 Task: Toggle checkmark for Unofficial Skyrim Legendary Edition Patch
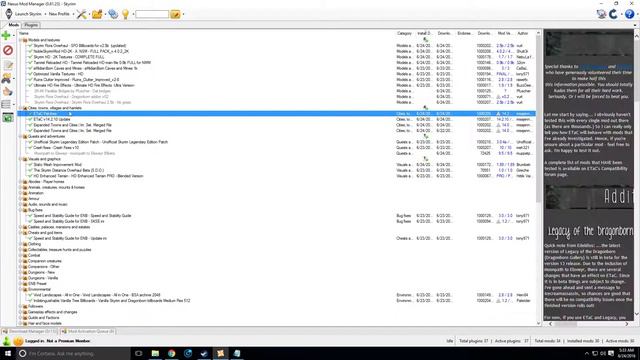tap(30, 142)
